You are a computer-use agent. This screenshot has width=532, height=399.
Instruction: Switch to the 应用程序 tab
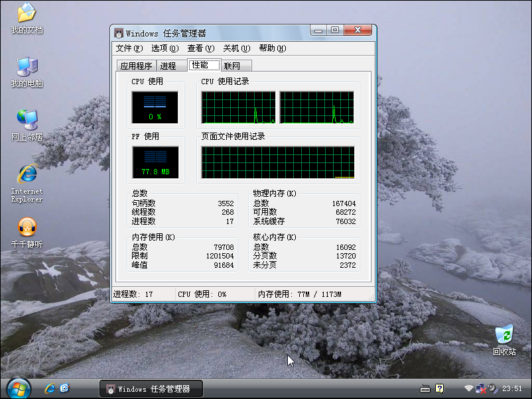pos(137,66)
